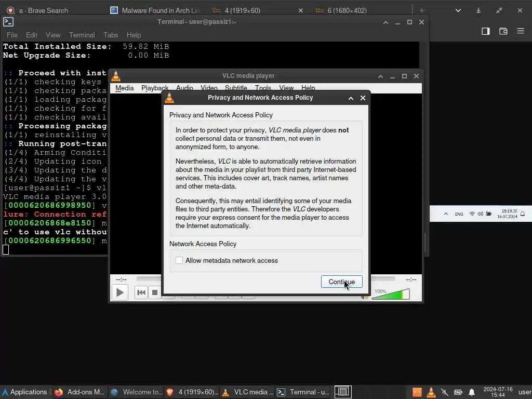Screen dimensions: 532x399
Task: Open the VLC Media menu
Action: (125, 88)
